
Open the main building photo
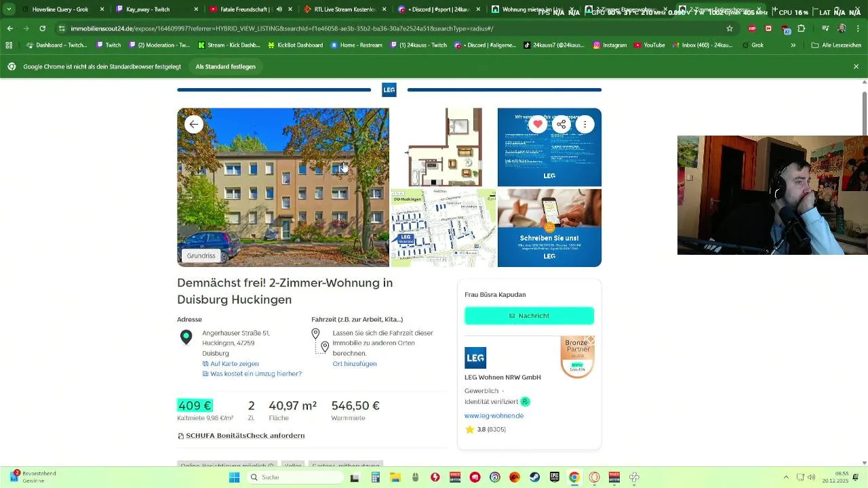click(x=283, y=187)
